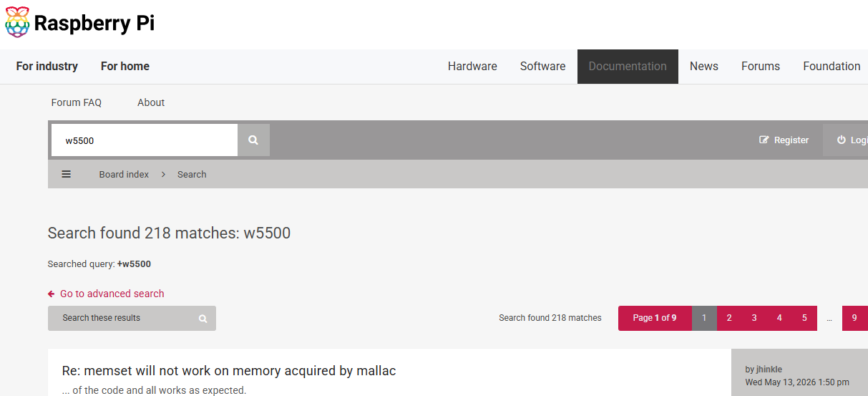Open the hamburger quick links menu
The image size is (868, 396).
click(66, 174)
